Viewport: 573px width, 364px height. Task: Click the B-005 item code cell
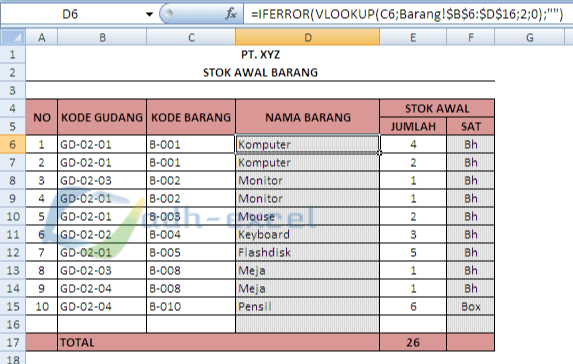pos(191,253)
